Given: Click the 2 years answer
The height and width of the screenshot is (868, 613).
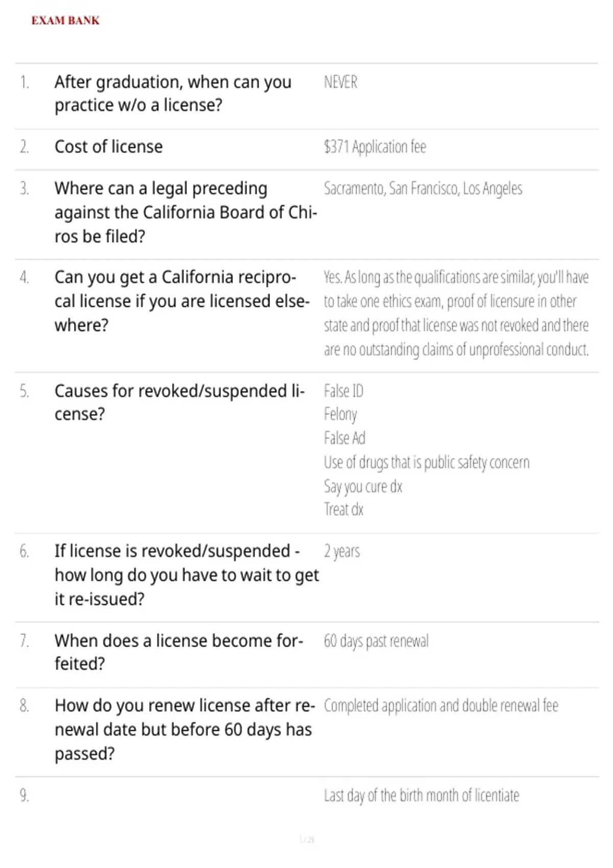Looking at the screenshot, I should (342, 551).
